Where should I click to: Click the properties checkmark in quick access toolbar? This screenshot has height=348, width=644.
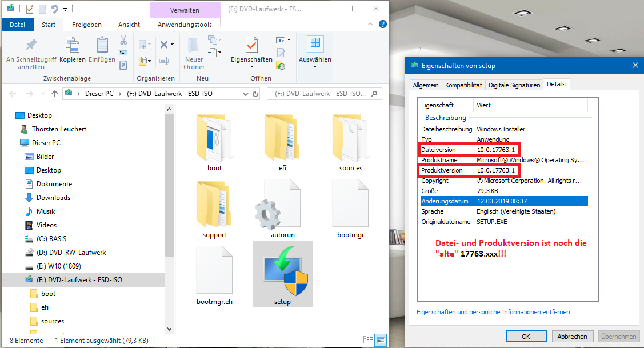click(30, 9)
